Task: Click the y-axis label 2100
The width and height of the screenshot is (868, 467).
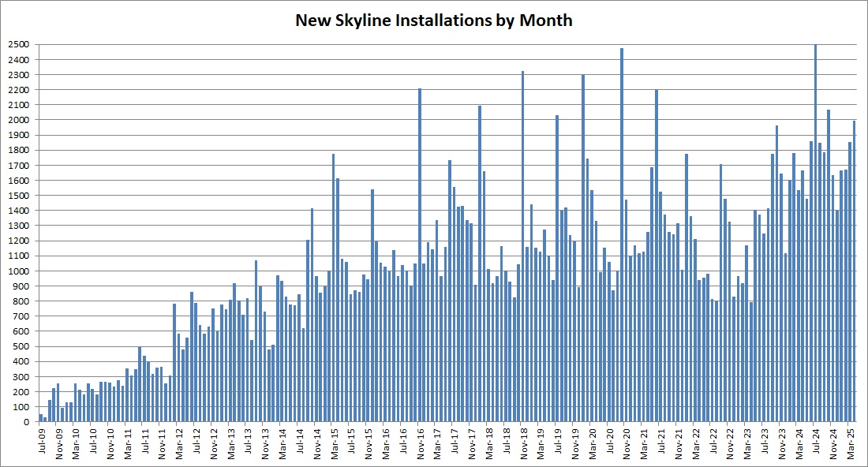Action: click(x=19, y=105)
